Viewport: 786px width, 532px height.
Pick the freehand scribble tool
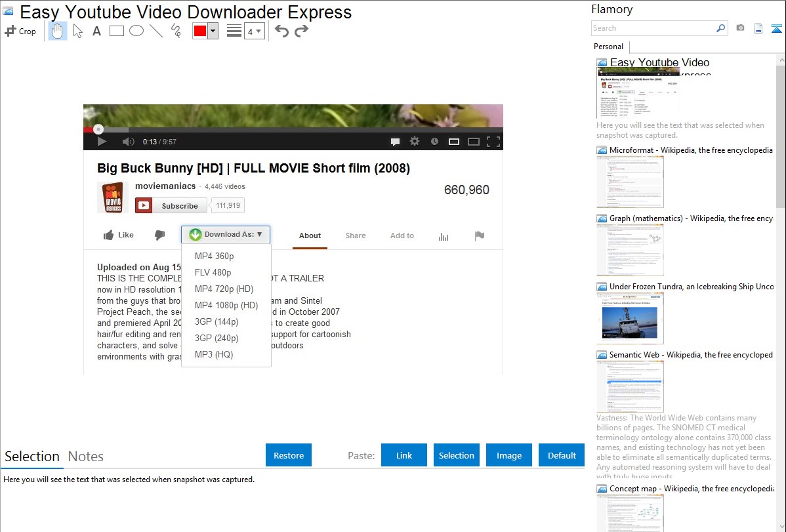(x=176, y=31)
